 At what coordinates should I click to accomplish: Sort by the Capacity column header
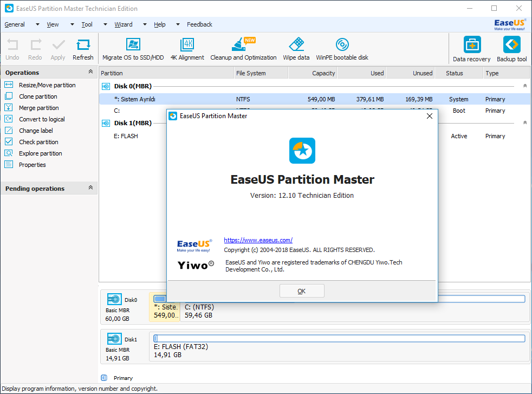point(313,73)
